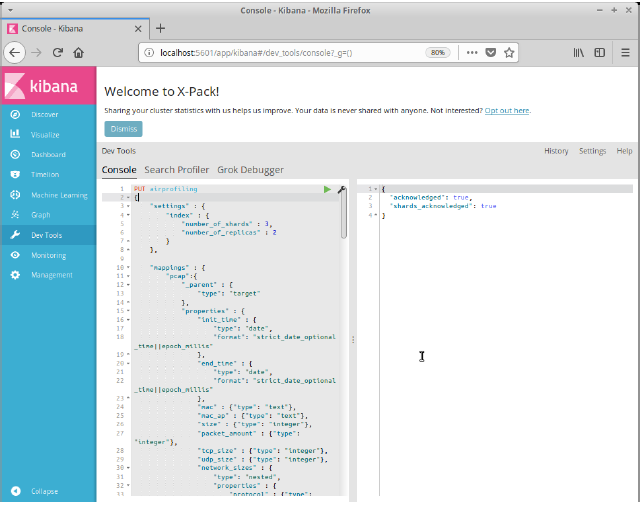The height and width of the screenshot is (505, 642).
Task: Dismiss the X-Pack welcome banner
Action: [x=123, y=129]
